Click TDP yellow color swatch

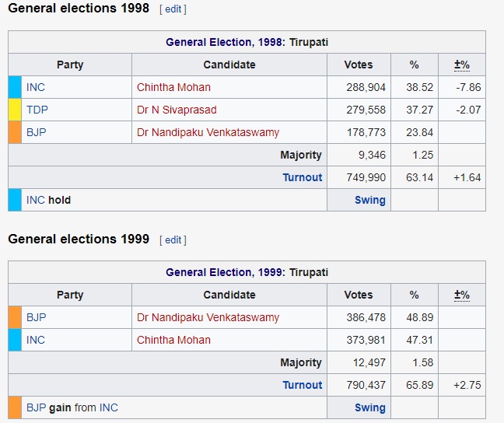(15, 110)
